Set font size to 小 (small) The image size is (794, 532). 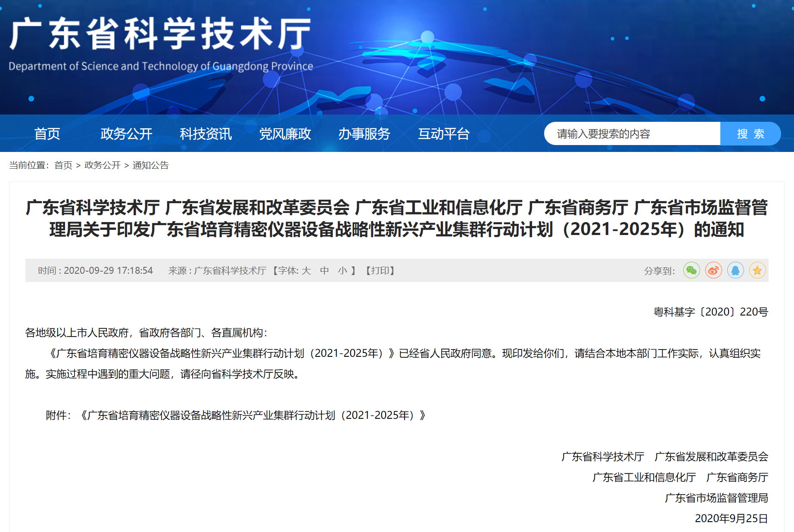[x=343, y=271]
